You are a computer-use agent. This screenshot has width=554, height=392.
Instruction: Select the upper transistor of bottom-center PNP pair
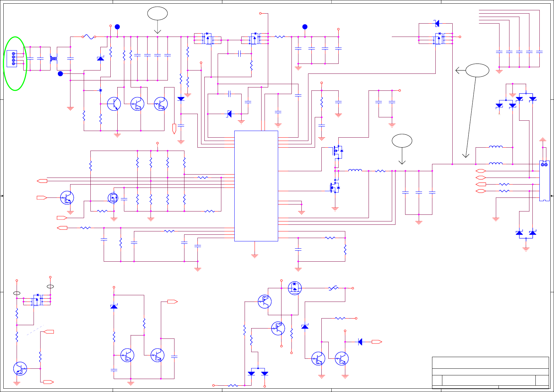click(x=265, y=302)
